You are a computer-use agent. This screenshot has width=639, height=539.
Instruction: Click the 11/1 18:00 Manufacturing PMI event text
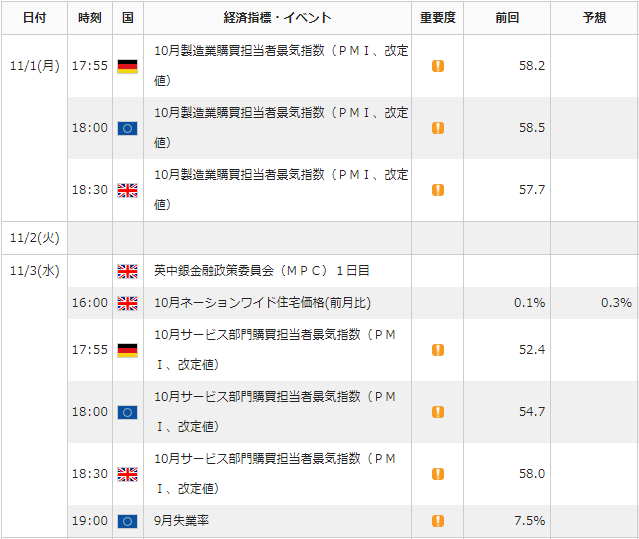coord(281,128)
